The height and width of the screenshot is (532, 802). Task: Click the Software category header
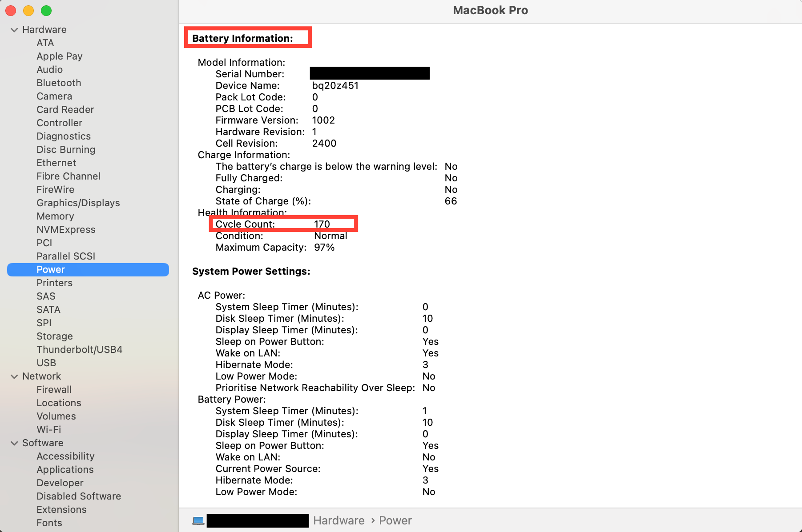[43, 443]
